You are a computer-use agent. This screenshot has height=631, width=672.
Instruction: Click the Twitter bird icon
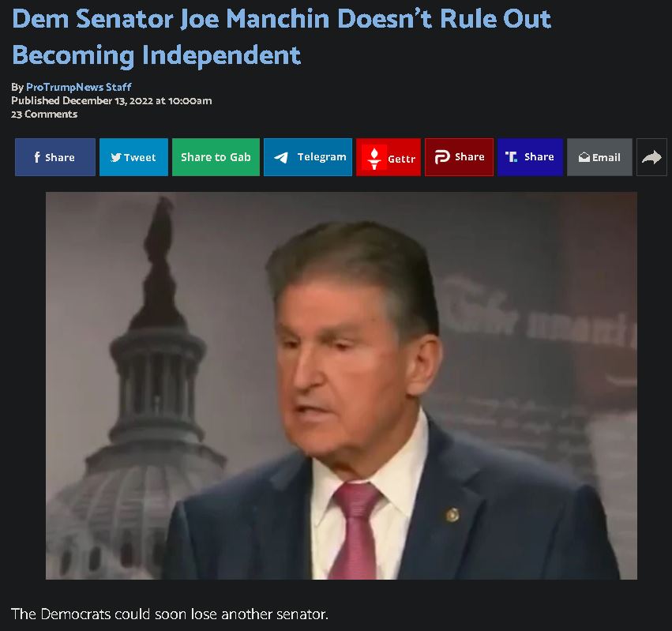pyautogui.click(x=116, y=157)
